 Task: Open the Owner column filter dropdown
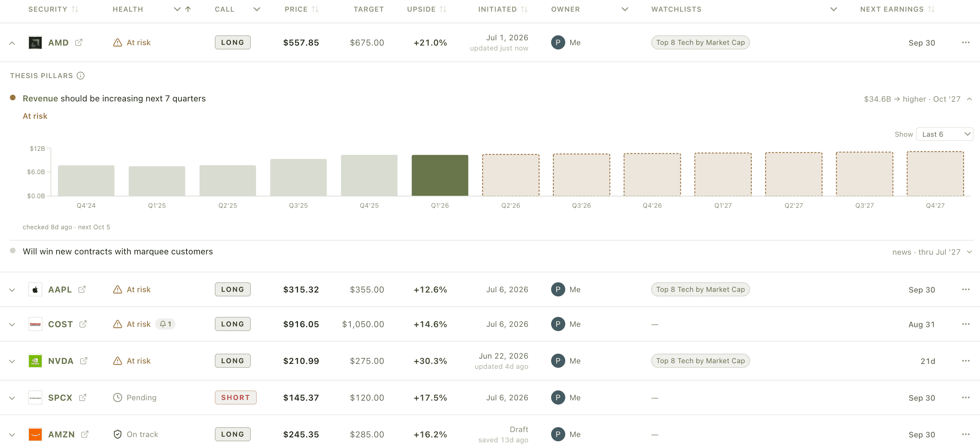(625, 9)
